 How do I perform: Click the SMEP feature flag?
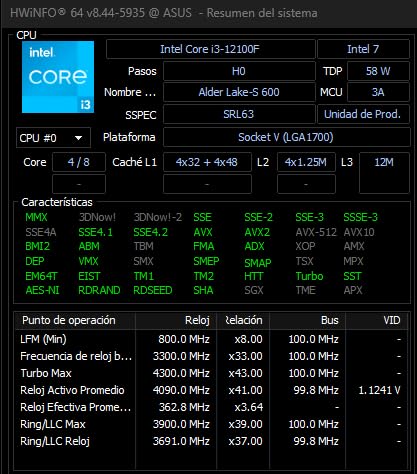(206, 261)
